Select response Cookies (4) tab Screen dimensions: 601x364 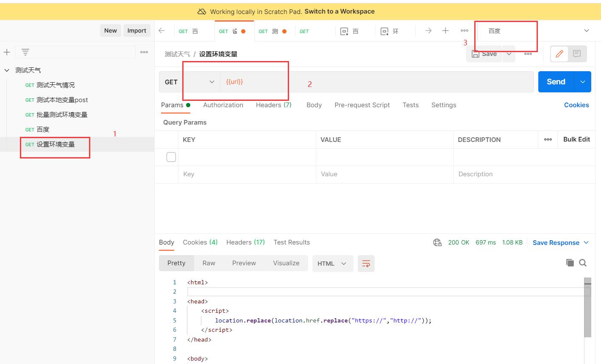pos(200,242)
